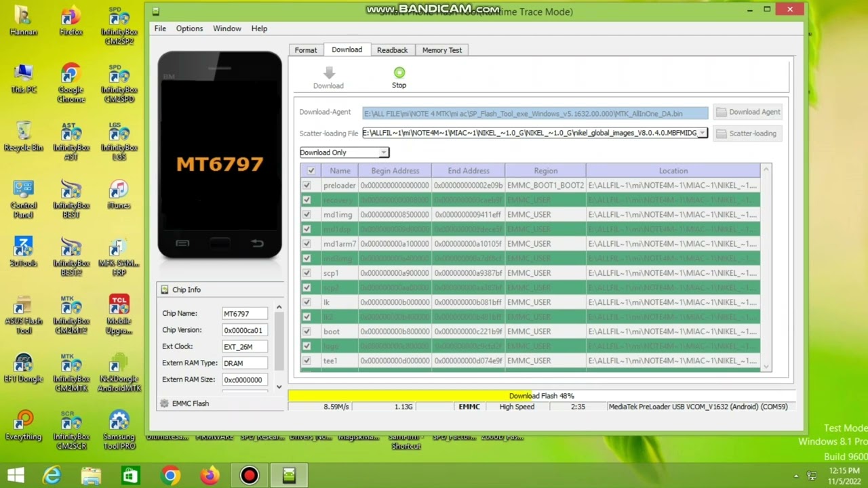Open the File menu
This screenshot has height=488, width=868.
160,28
